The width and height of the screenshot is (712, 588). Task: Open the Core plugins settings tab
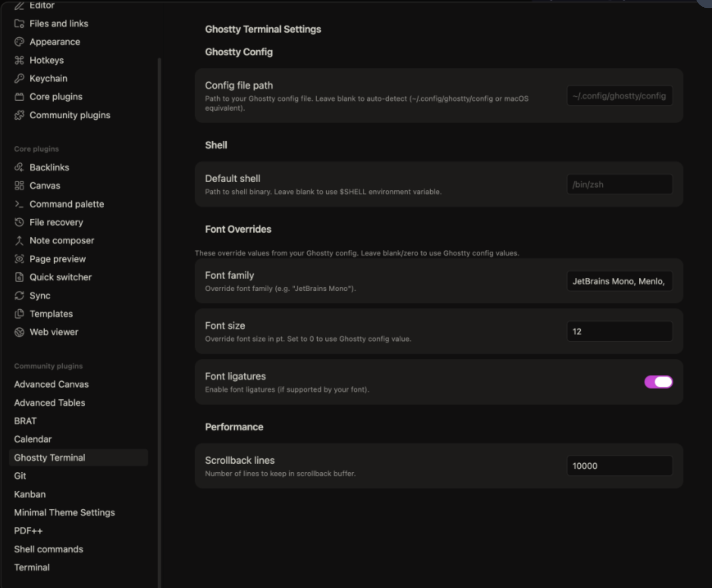pyautogui.click(x=78, y=97)
